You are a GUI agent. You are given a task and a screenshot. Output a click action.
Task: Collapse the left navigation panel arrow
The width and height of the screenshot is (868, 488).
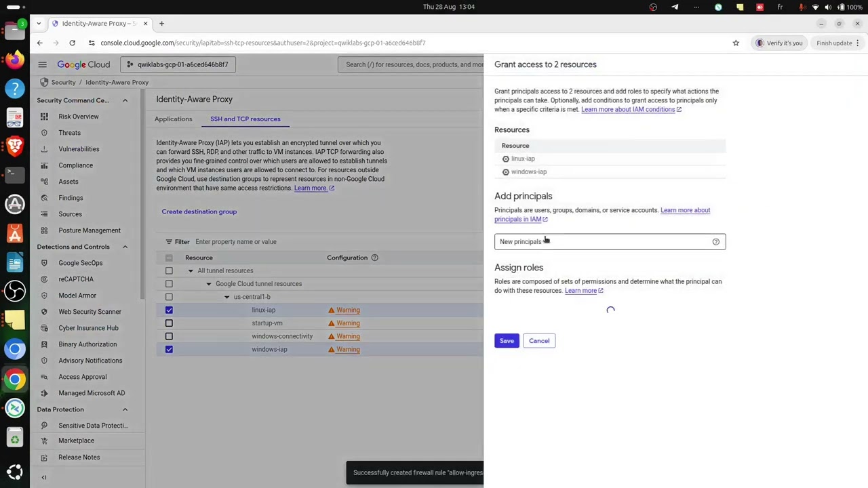coord(44,478)
